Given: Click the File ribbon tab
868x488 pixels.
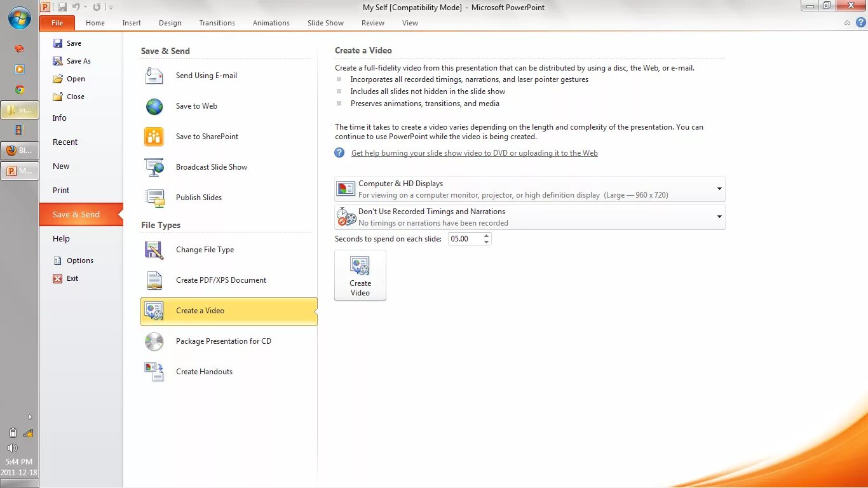Looking at the screenshot, I should coord(57,23).
